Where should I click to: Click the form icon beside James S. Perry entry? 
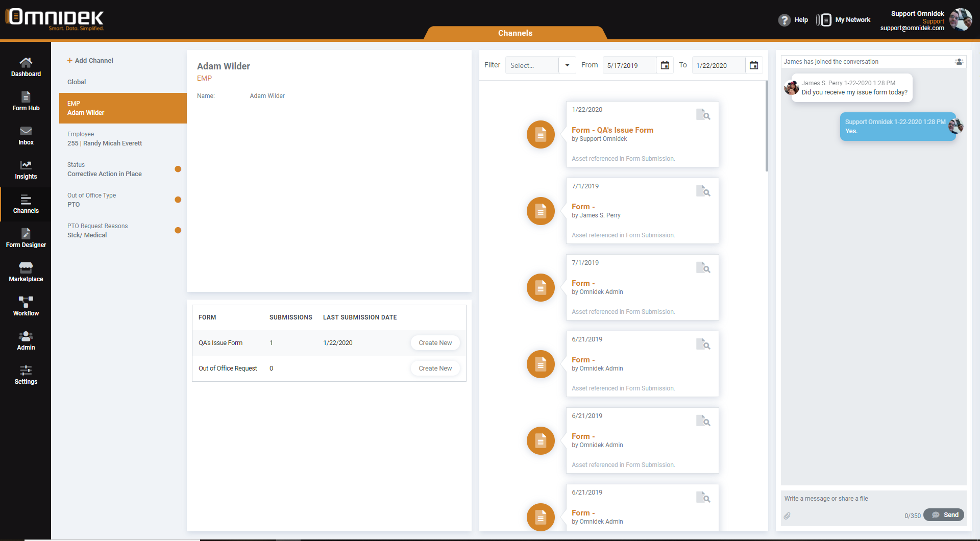(x=541, y=211)
